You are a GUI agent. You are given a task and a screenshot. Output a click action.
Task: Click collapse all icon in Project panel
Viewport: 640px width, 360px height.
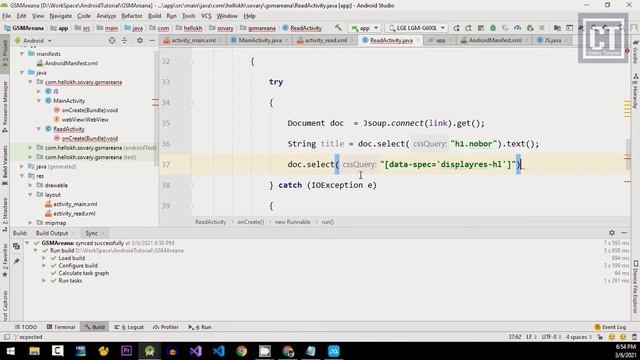point(124,40)
